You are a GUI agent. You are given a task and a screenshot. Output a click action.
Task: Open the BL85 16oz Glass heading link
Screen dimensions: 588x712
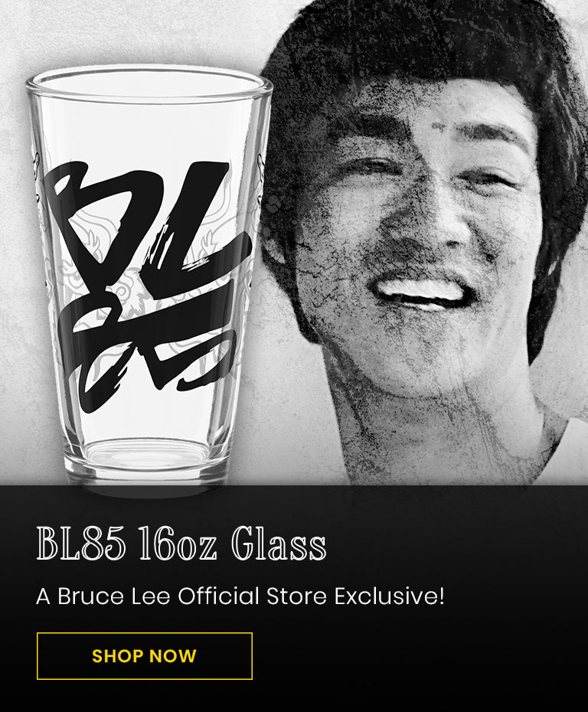[x=181, y=544]
